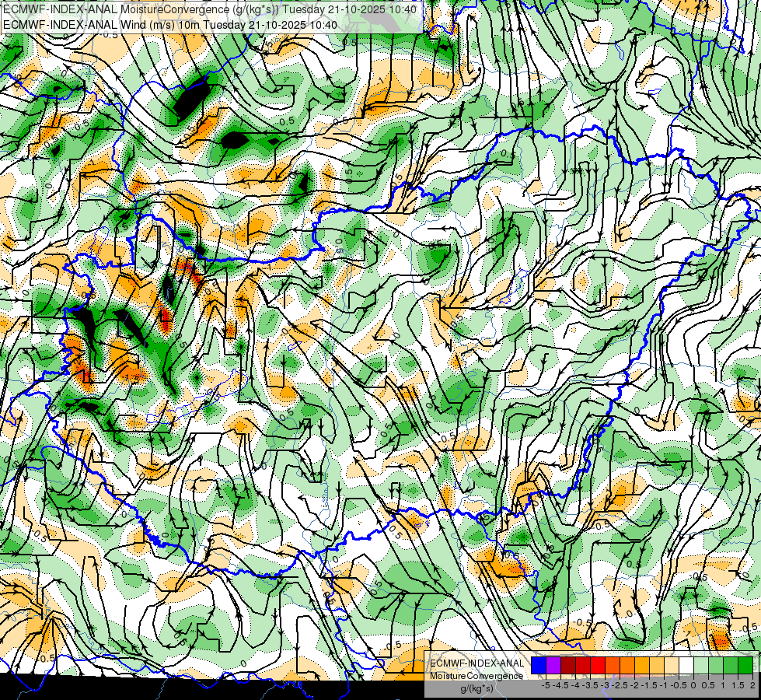Viewport: 761px width, 700px height.
Task: Click the ECMWF-INDEX-ANAL legend label
Action: pyautogui.click(x=476, y=663)
